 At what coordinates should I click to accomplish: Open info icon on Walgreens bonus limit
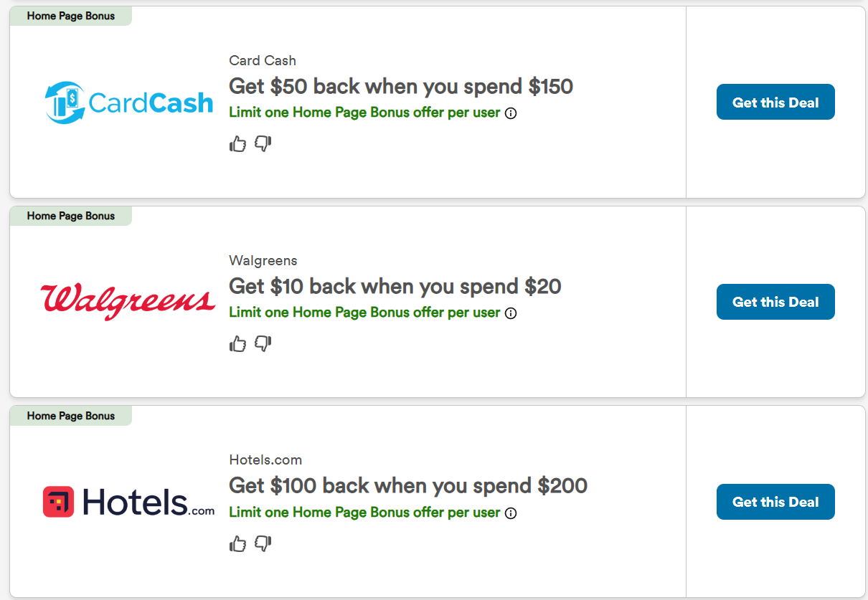(x=511, y=313)
